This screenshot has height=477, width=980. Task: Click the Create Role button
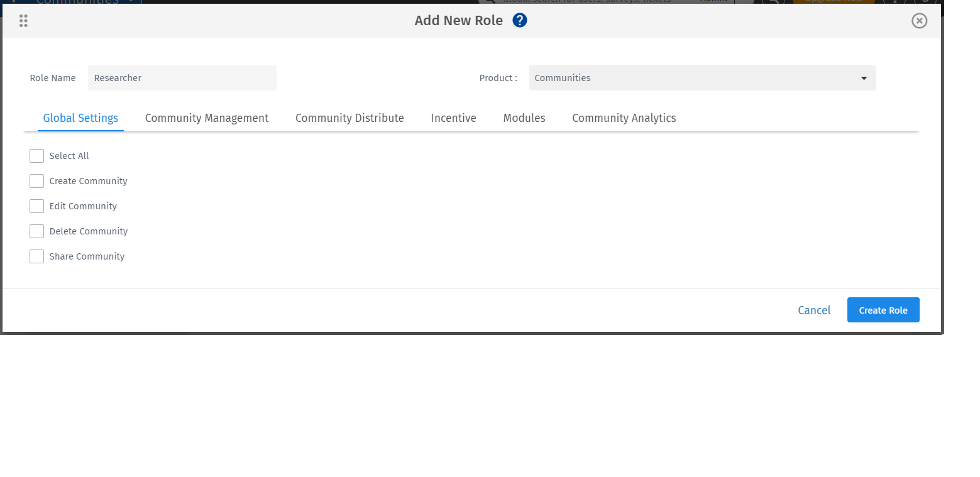883,310
